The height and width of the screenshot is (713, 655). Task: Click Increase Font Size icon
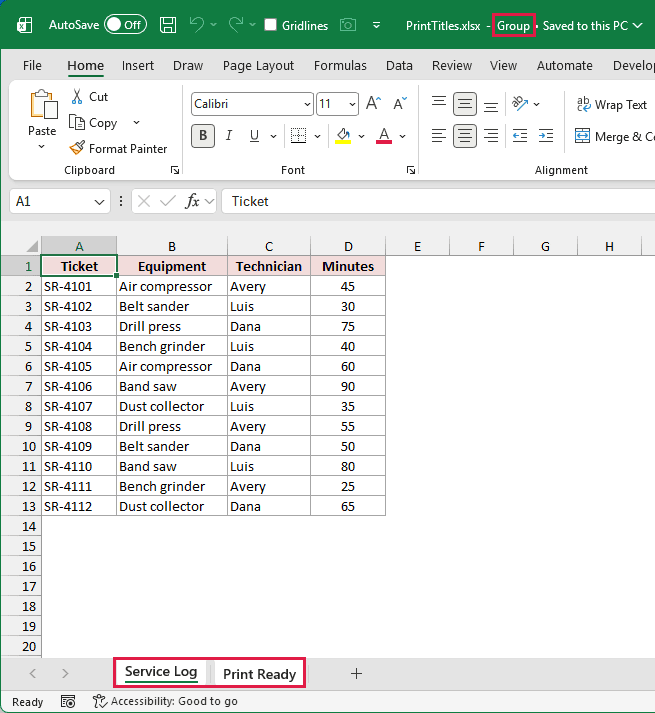(374, 103)
